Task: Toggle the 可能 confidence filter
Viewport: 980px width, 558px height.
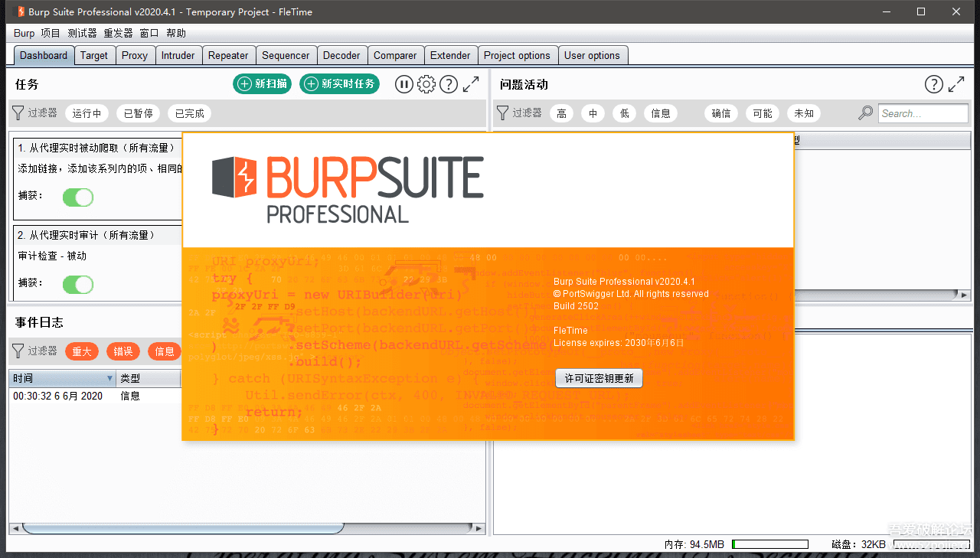Action: coord(763,113)
